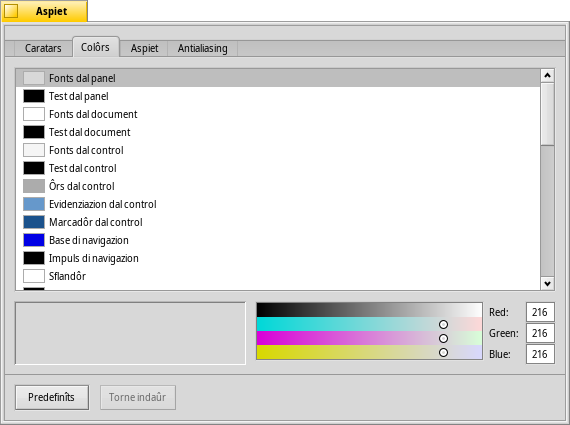The height and width of the screenshot is (425, 570).
Task: Select 'Impuls di navigazion' list row text
Action: (94, 258)
